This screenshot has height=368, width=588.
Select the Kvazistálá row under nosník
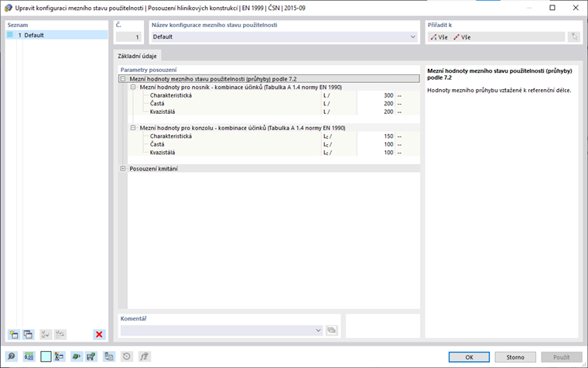point(274,112)
